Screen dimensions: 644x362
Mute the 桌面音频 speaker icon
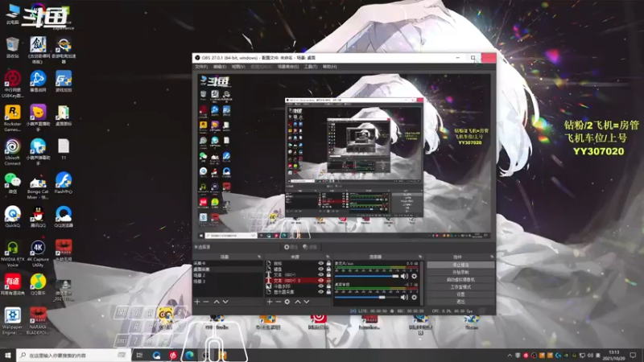[405, 297]
